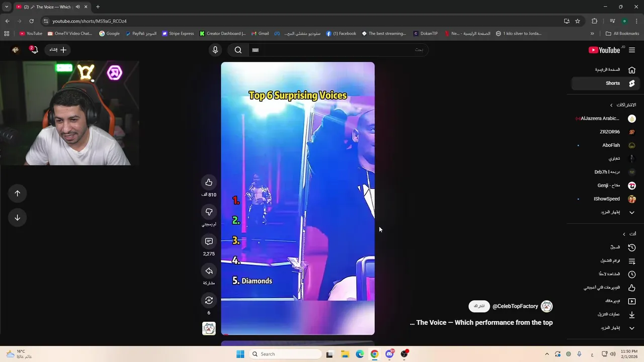Install app icon in the address bar
644x362 pixels.
[567, 21]
